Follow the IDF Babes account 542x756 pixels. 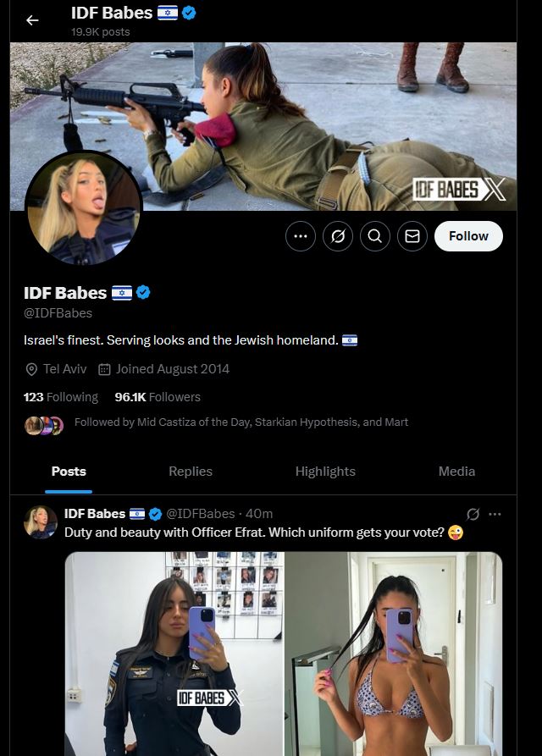coord(468,236)
